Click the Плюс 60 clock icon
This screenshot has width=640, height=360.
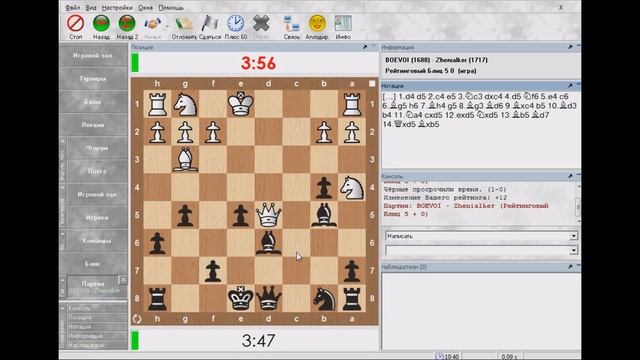(x=236, y=23)
